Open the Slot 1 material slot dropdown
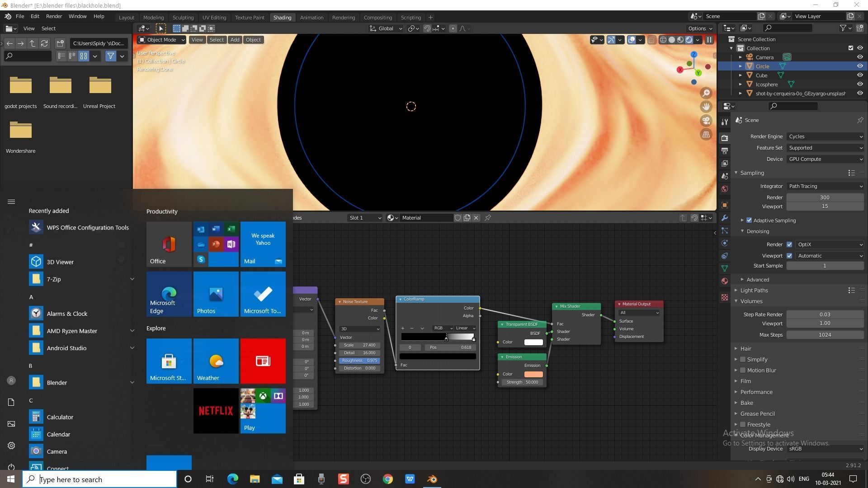This screenshot has height=488, width=868. (365, 218)
